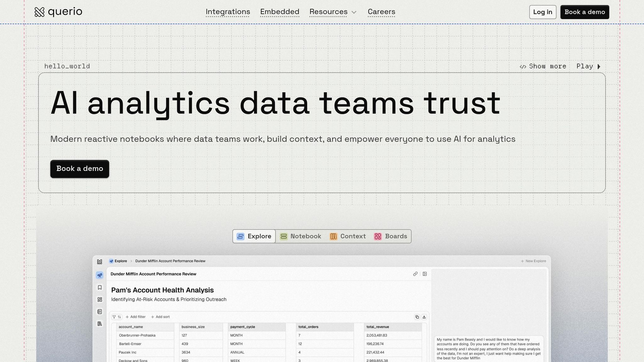Switch to the Boards tab
The image size is (644, 362).
[391, 236]
